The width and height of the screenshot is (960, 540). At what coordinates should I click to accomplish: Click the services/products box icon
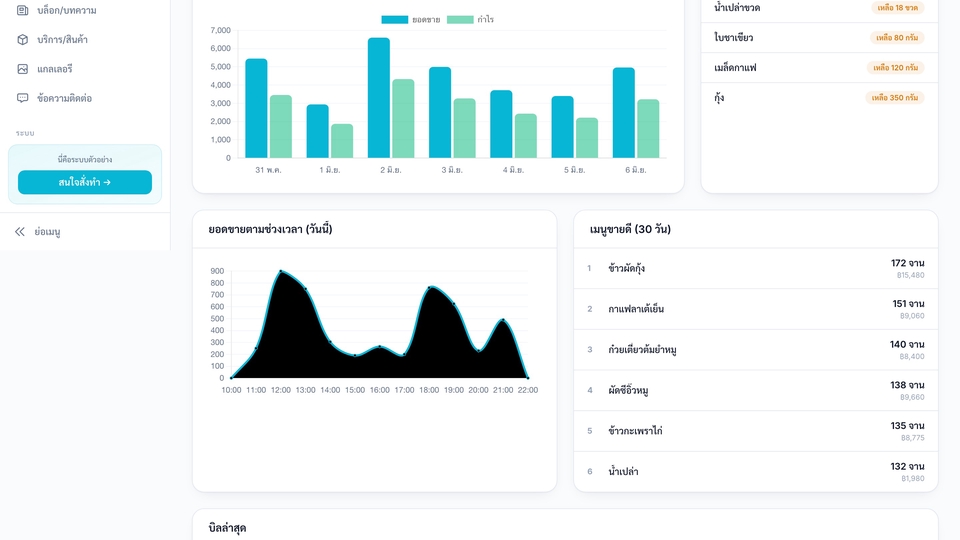(x=23, y=39)
